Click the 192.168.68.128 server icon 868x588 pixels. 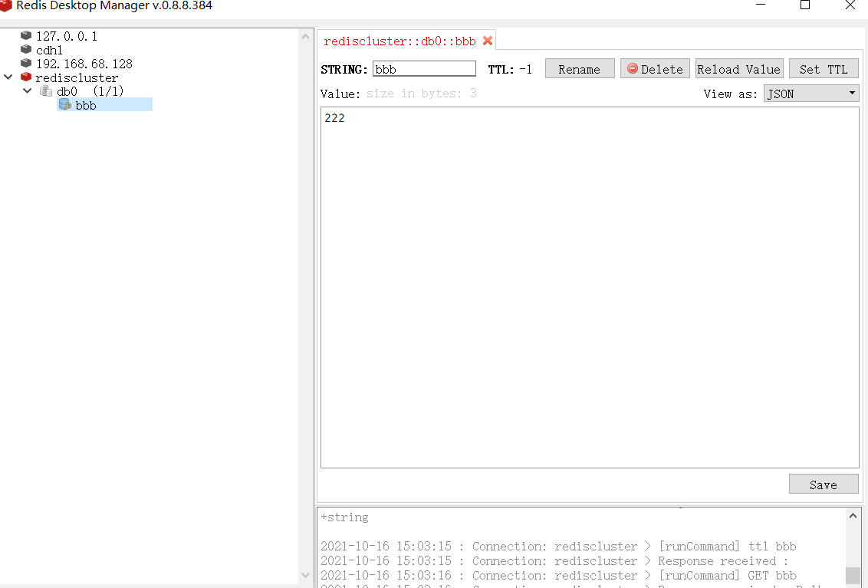click(25, 63)
